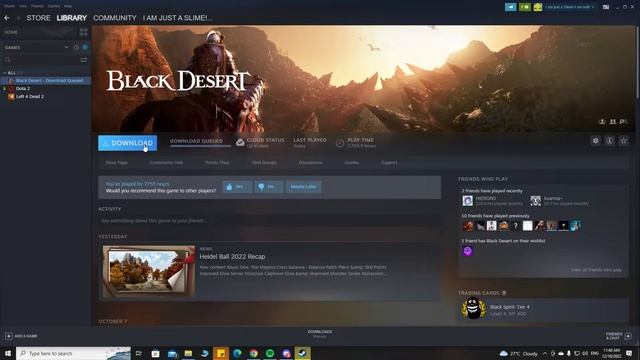Viewport: 640px width, 360px height.
Task: Open Friends & Chat plus icon
Action: (x=628, y=336)
